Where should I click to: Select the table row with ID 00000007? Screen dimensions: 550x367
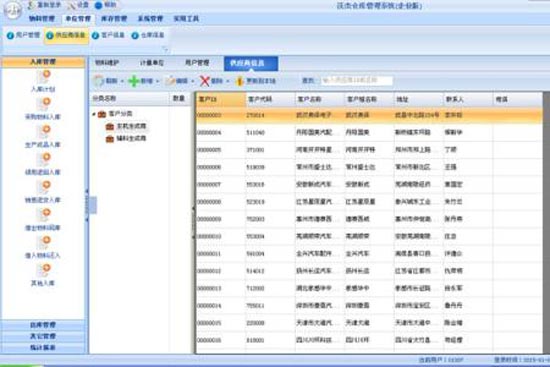(369, 185)
